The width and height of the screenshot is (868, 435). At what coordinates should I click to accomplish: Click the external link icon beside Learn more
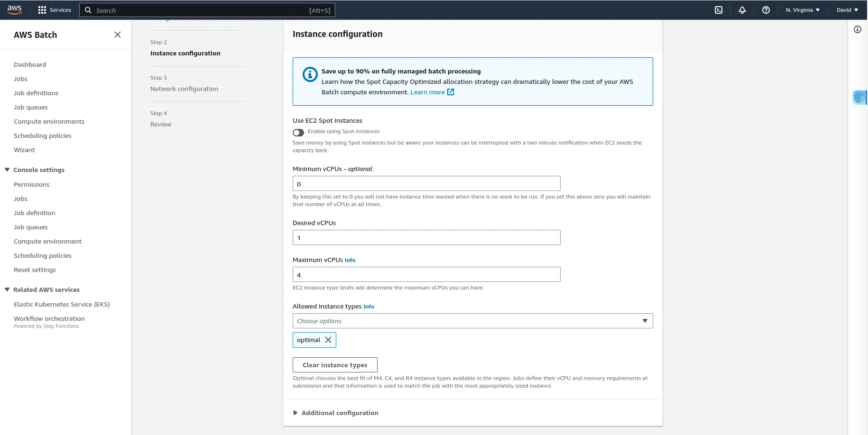(451, 92)
